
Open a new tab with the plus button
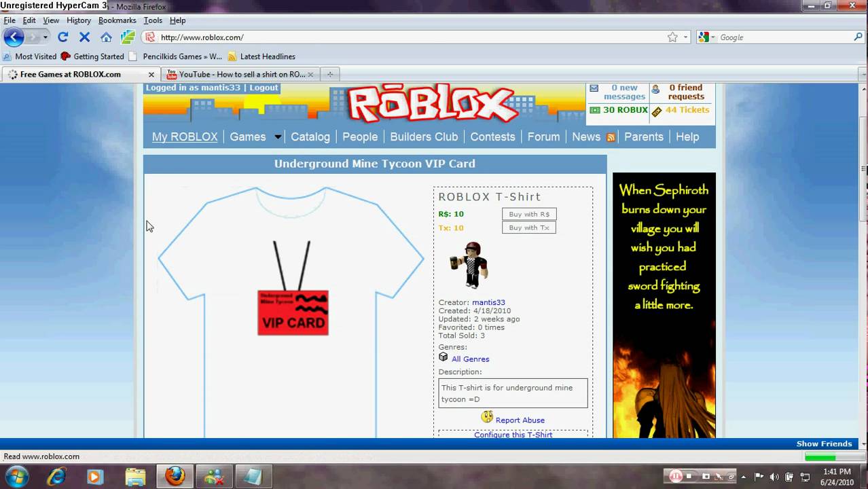330,74
